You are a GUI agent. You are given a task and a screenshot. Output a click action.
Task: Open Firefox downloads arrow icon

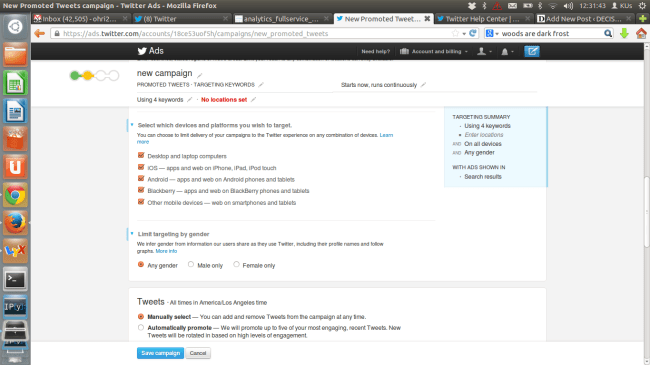tap(624, 33)
